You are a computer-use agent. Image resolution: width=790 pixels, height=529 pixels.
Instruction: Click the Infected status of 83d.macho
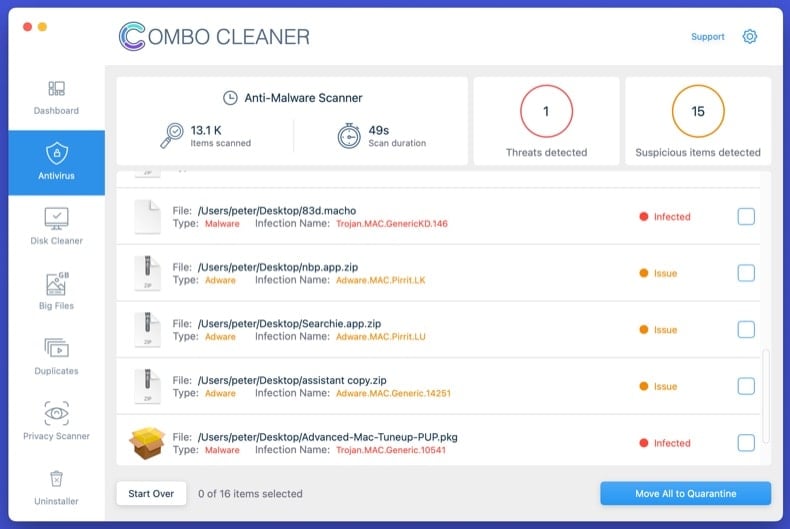(672, 217)
